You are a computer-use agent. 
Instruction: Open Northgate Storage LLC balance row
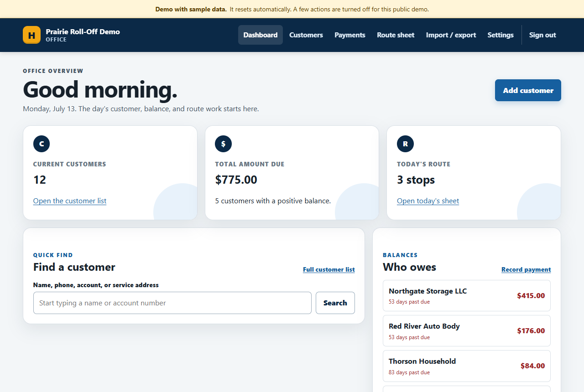467,295
